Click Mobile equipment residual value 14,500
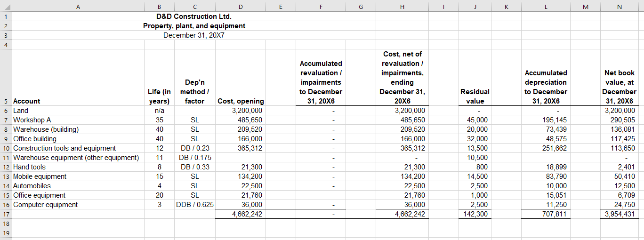 tap(475, 176)
